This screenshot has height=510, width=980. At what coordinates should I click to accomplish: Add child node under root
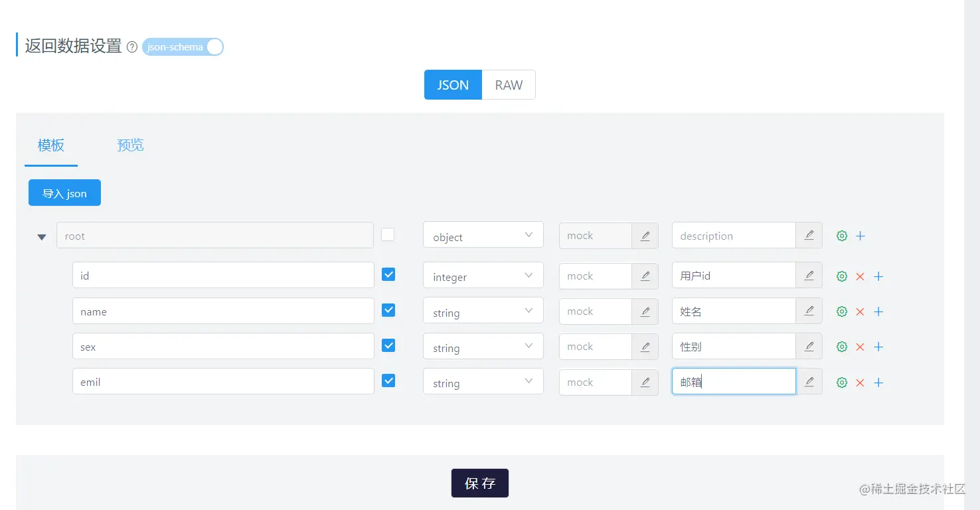860,236
